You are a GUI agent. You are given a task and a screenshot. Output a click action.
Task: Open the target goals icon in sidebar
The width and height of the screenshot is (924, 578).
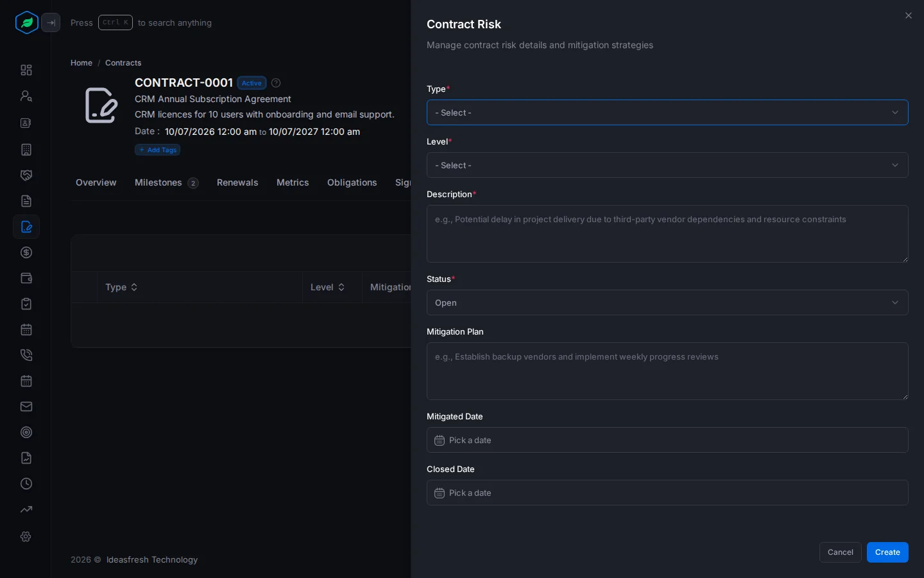(26, 432)
